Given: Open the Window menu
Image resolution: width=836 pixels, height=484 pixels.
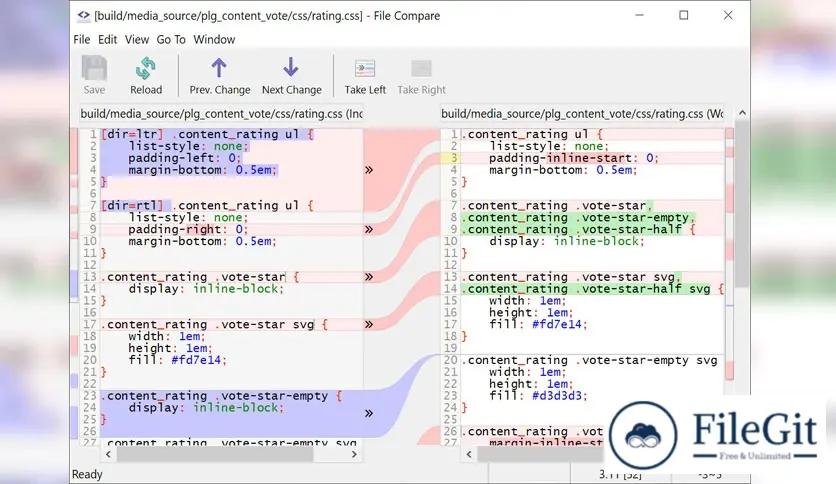Looking at the screenshot, I should point(214,40).
